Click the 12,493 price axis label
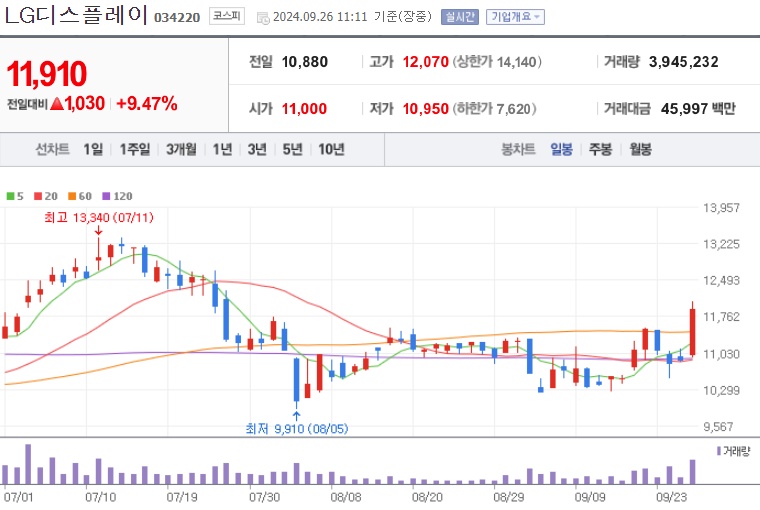The image size is (760, 510). (721, 280)
